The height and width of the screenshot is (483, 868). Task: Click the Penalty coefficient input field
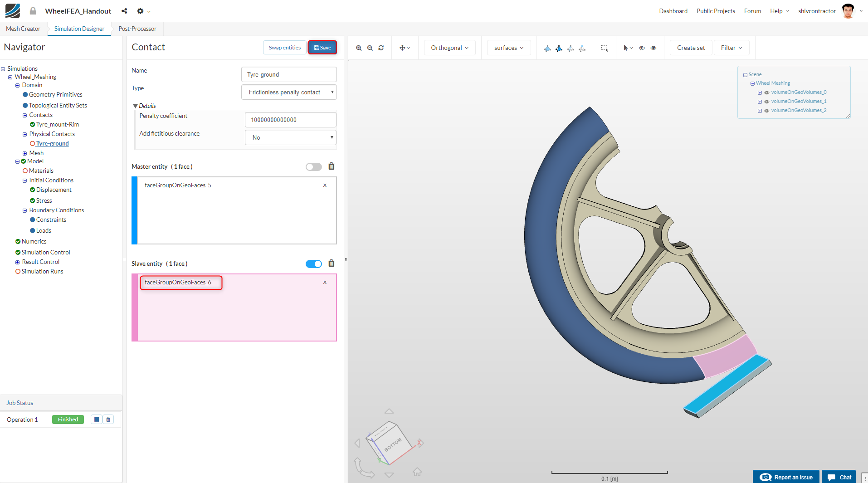pos(290,120)
